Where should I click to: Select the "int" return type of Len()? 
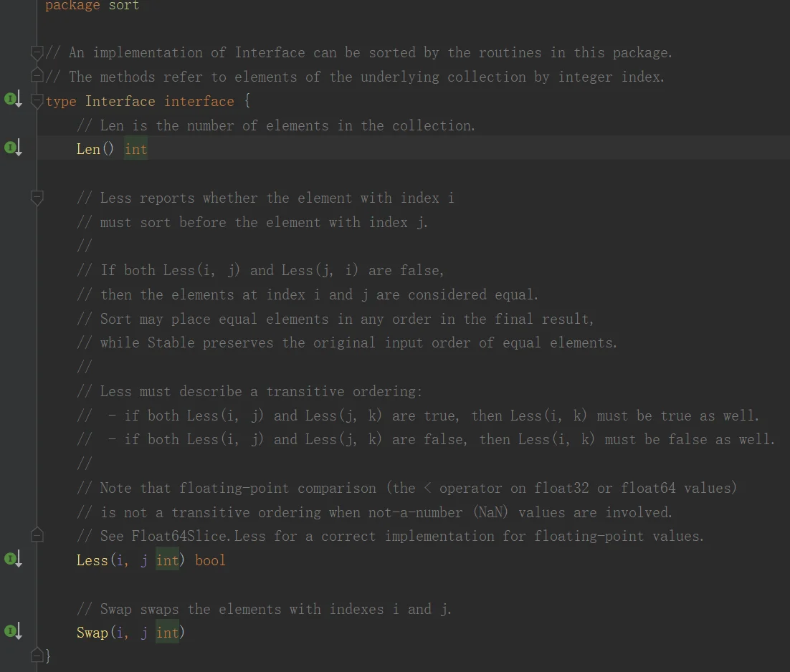(x=135, y=149)
